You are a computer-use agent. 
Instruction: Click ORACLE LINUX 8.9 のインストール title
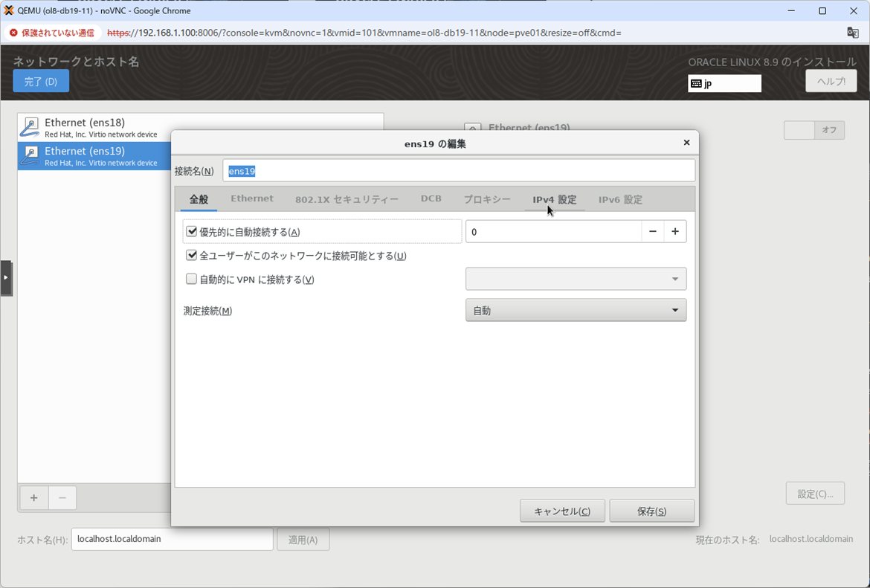pyautogui.click(x=773, y=62)
